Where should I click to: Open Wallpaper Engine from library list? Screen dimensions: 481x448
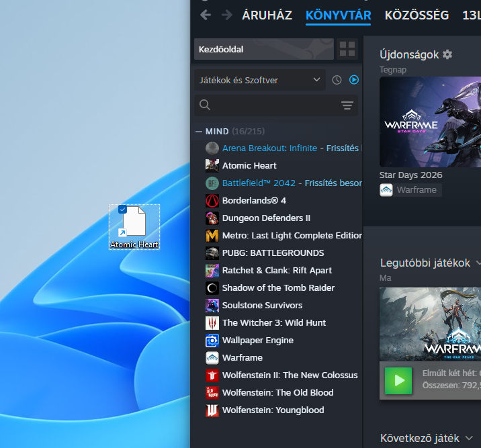(x=257, y=340)
